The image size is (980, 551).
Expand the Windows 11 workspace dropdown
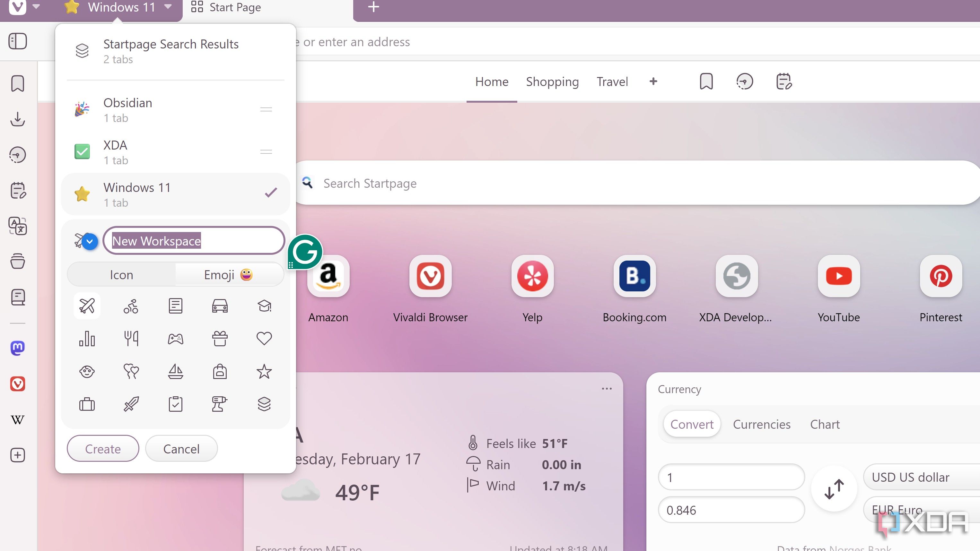tap(168, 7)
